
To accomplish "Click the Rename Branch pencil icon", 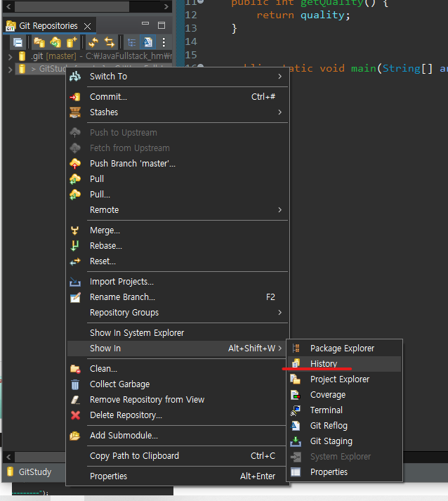I will pyautogui.click(x=75, y=297).
